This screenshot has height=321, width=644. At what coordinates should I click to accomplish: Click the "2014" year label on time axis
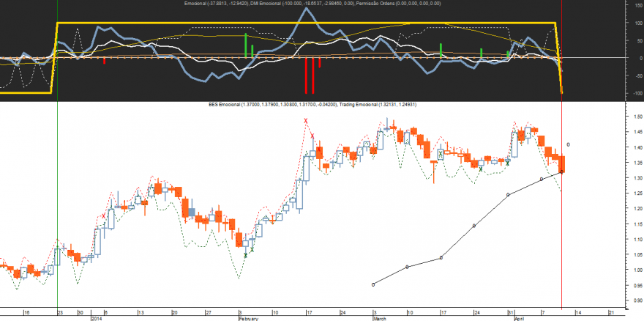coord(96,319)
